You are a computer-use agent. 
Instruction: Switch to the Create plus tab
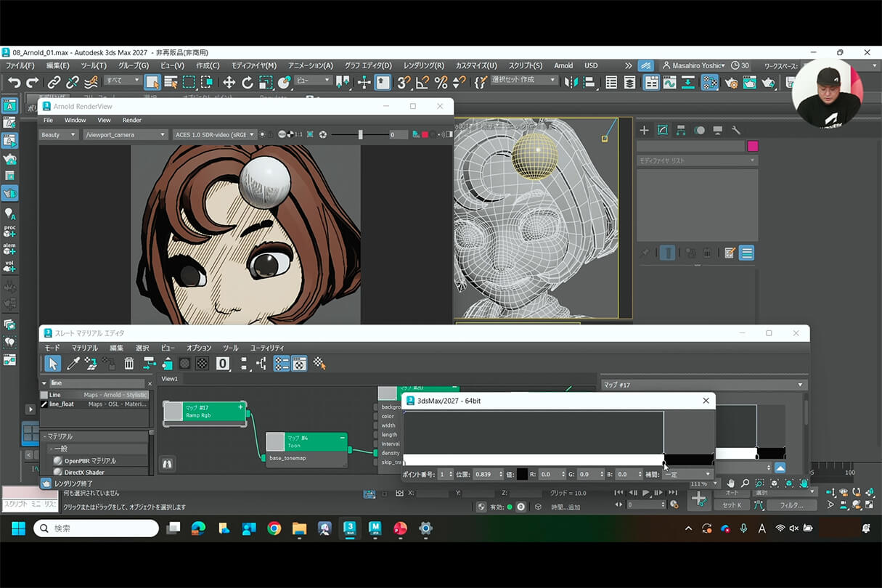[644, 131]
